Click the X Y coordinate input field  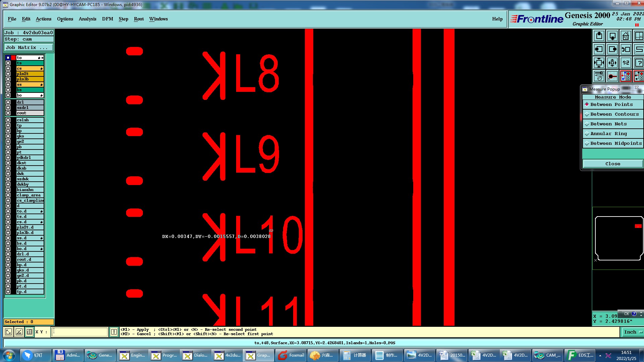click(x=80, y=332)
